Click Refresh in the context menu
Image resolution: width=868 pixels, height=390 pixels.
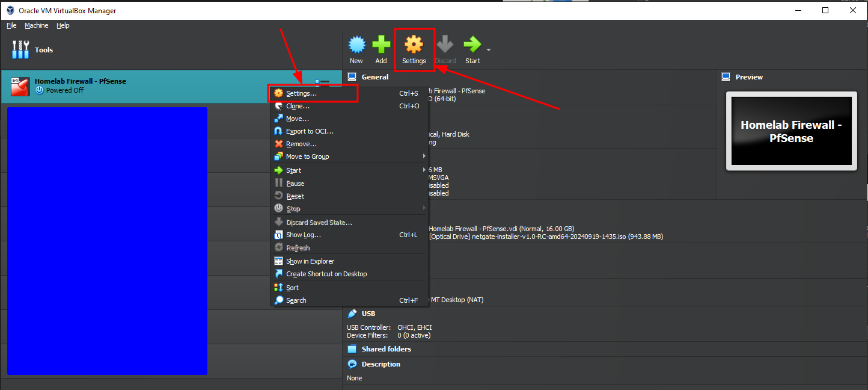click(349, 247)
